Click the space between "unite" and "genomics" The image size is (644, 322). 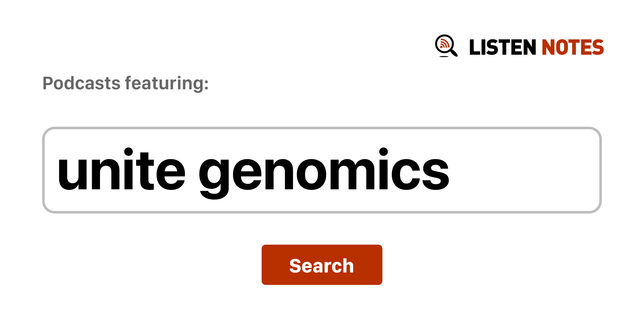[192, 170]
